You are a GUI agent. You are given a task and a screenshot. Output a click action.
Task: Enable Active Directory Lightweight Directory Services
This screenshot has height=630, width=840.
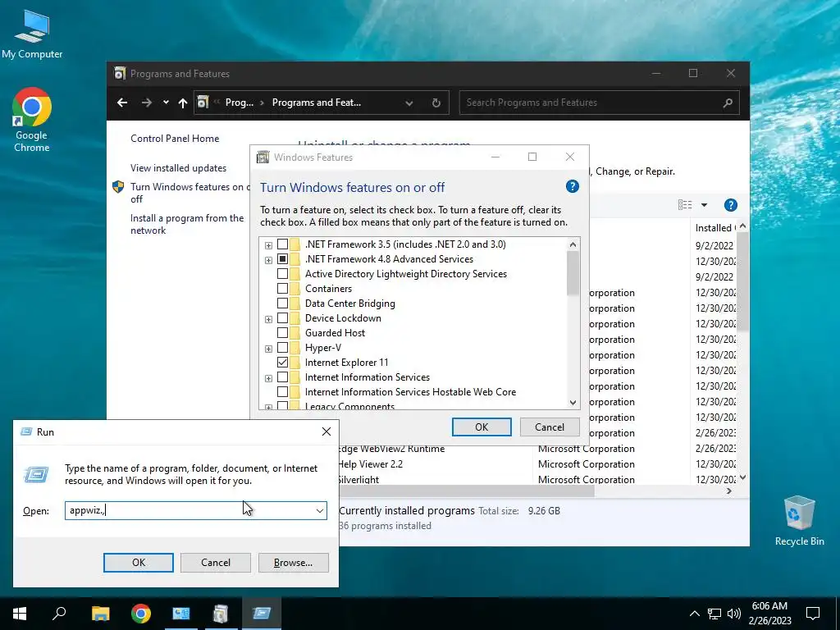(x=282, y=274)
